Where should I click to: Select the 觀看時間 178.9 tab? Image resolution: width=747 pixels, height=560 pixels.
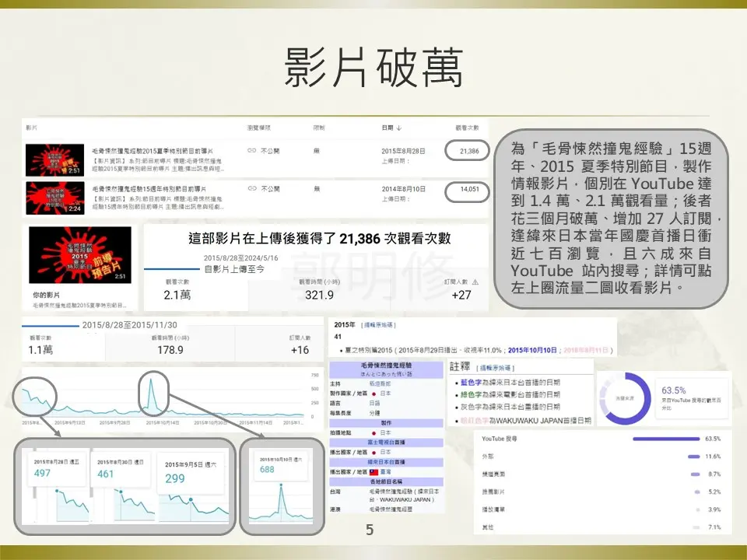[x=170, y=345]
